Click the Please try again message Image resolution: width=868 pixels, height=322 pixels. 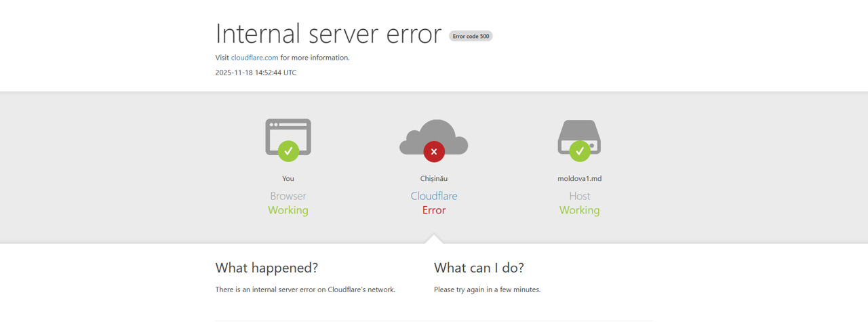(487, 289)
